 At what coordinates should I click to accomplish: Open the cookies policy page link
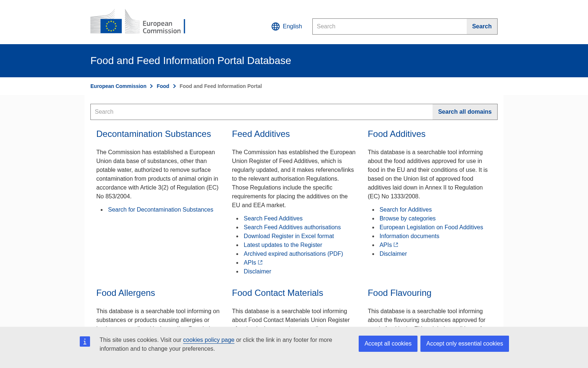209,340
